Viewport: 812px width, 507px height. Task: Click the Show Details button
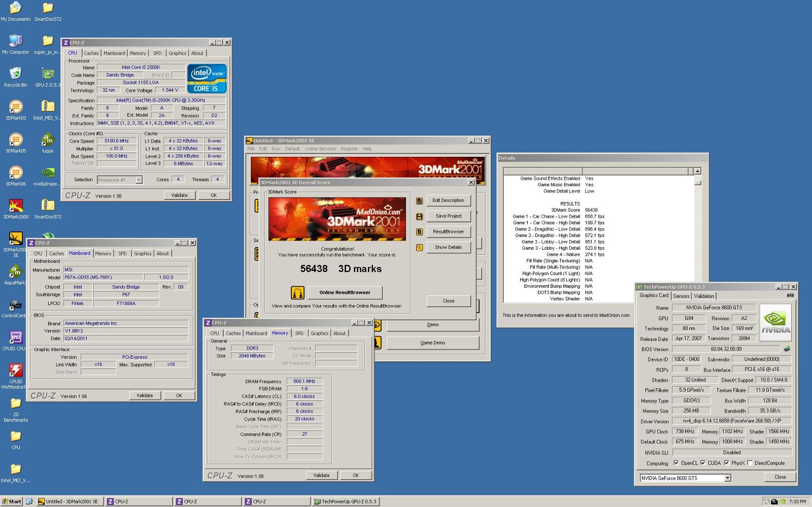tap(448, 248)
